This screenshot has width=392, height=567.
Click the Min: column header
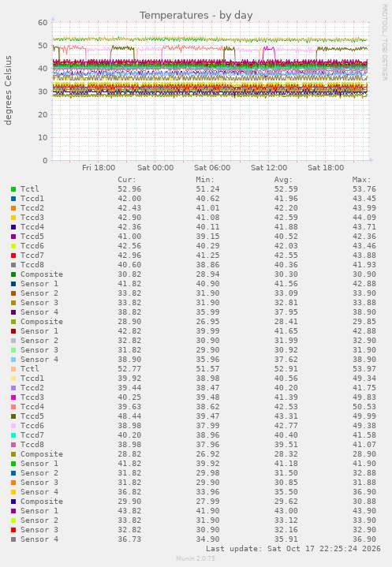(205, 179)
